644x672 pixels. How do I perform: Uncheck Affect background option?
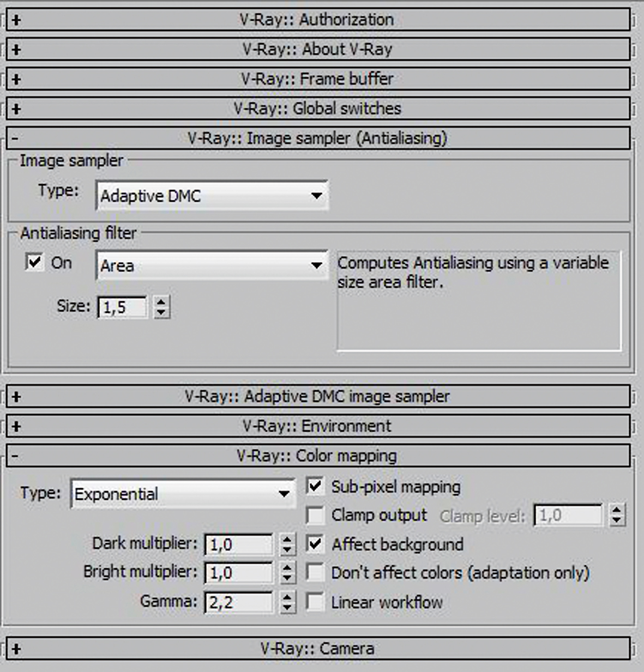pyautogui.click(x=315, y=544)
